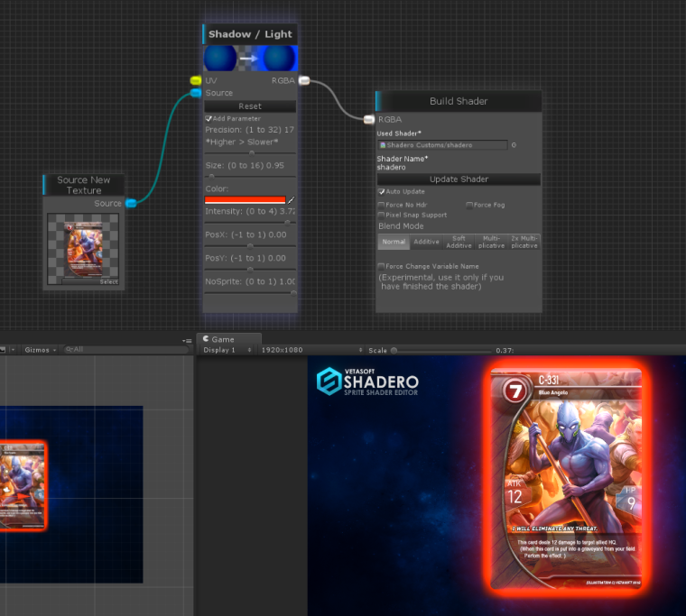Open the Gizmos dropdown
This screenshot has height=616, width=686.
[x=41, y=350]
